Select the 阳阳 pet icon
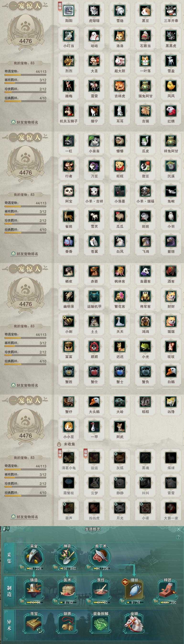184x644 pixels. click(69, 11)
